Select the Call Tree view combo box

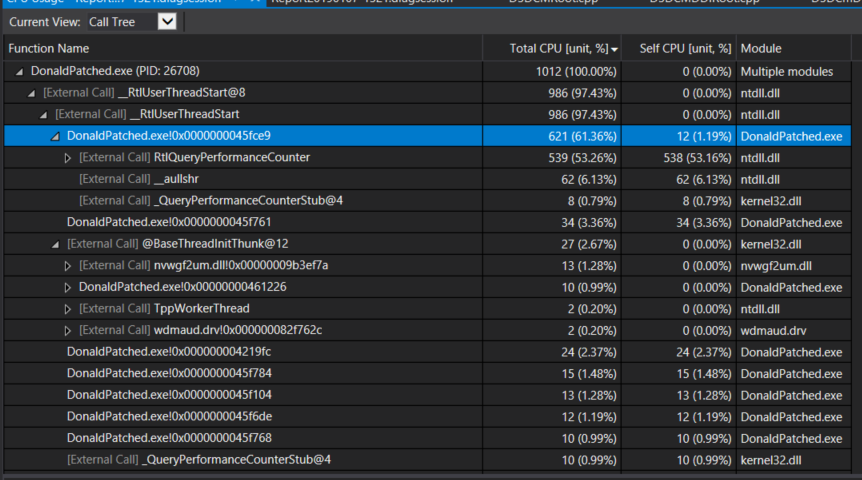coord(132,22)
